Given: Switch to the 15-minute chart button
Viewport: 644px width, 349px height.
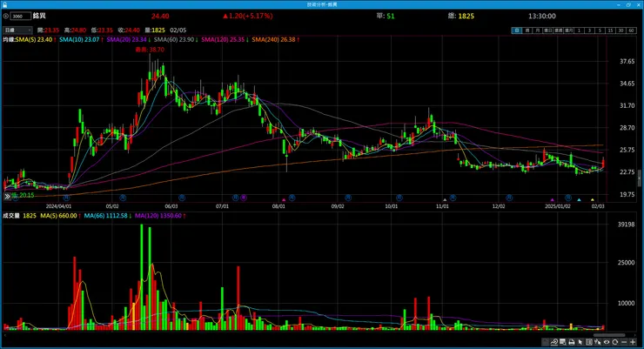Looking at the screenshot, I should click(x=610, y=30).
